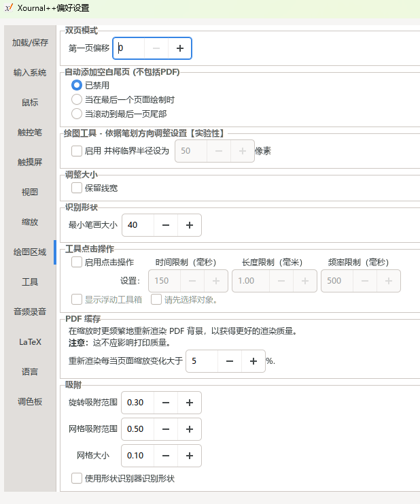Open the 视图 tab
The image size is (420, 504).
(x=30, y=192)
